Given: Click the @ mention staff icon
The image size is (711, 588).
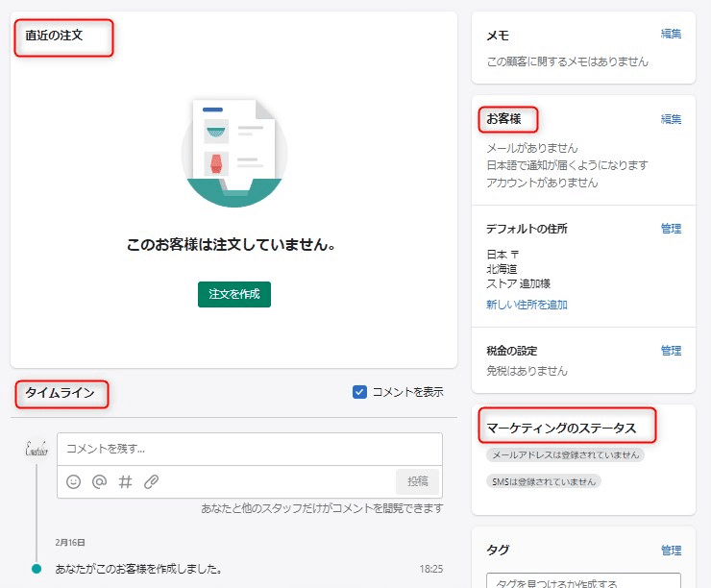Looking at the screenshot, I should tap(99, 481).
